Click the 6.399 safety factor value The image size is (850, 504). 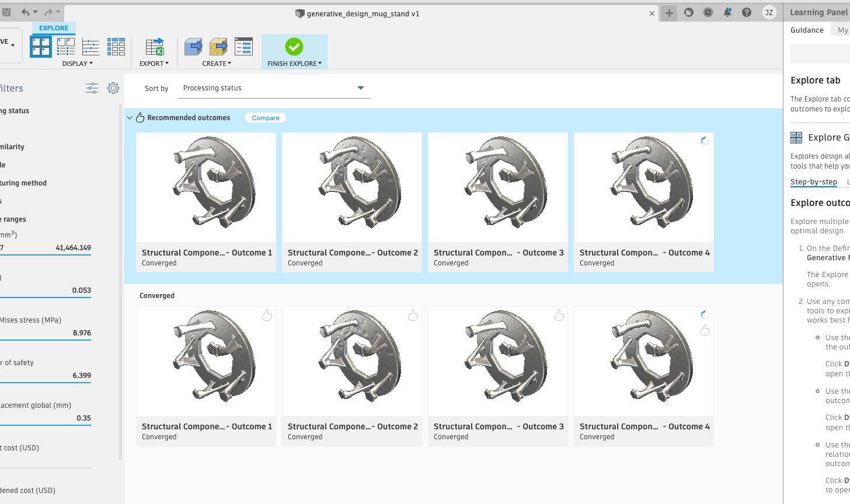tap(82, 376)
